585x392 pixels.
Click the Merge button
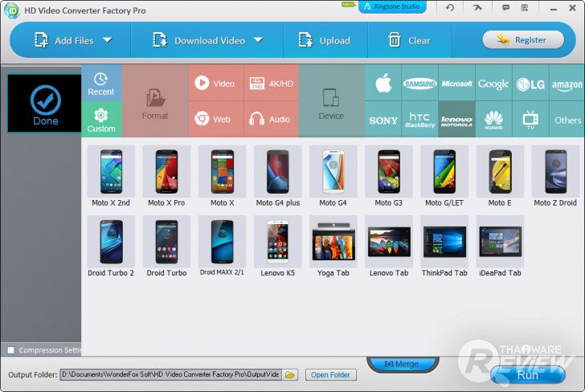click(402, 364)
